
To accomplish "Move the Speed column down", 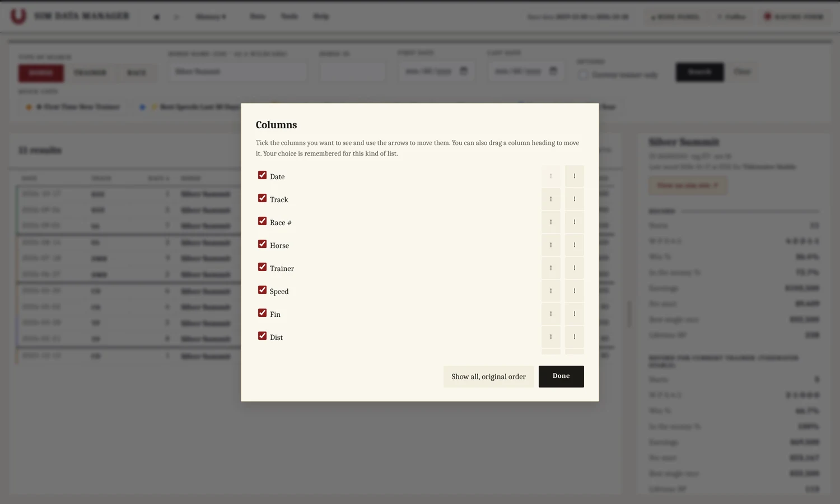I will [x=575, y=291].
